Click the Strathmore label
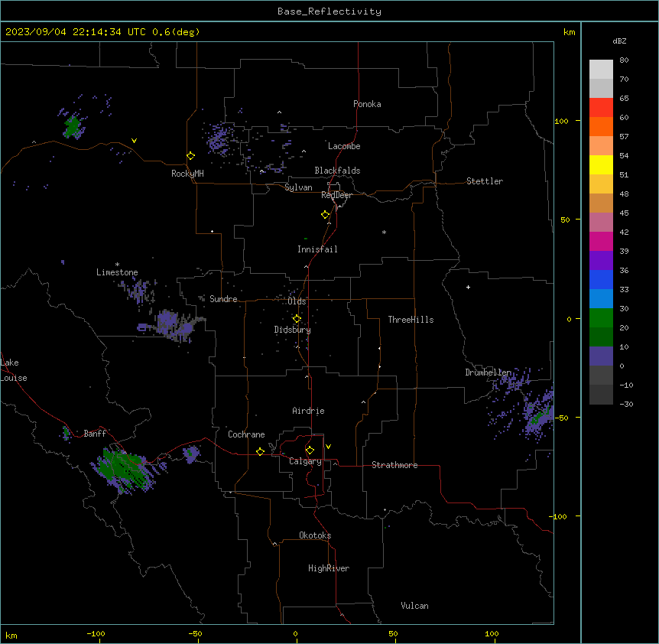This screenshot has height=644, width=659. point(394,465)
